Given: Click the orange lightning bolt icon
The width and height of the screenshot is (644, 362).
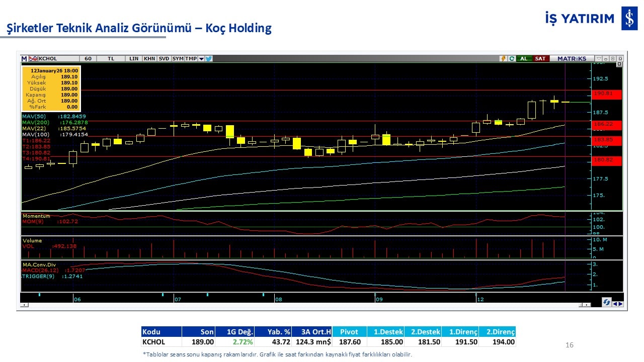Looking at the screenshot, I should (503, 59).
